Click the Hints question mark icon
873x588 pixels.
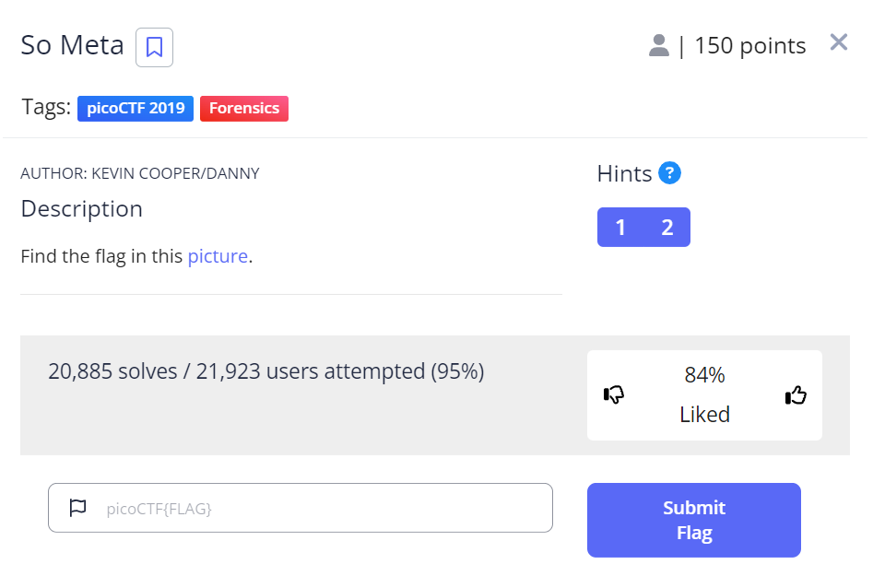(670, 172)
